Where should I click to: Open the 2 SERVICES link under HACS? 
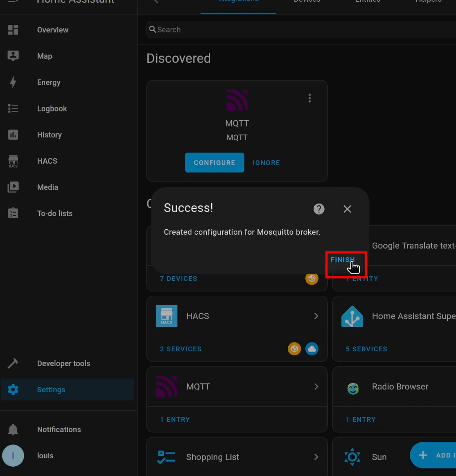click(x=181, y=349)
